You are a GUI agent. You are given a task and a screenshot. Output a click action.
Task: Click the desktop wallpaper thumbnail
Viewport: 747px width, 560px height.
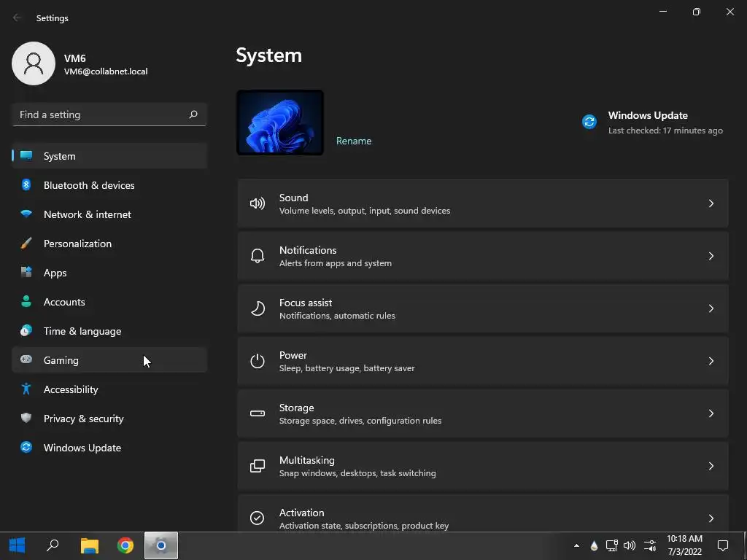click(x=280, y=122)
